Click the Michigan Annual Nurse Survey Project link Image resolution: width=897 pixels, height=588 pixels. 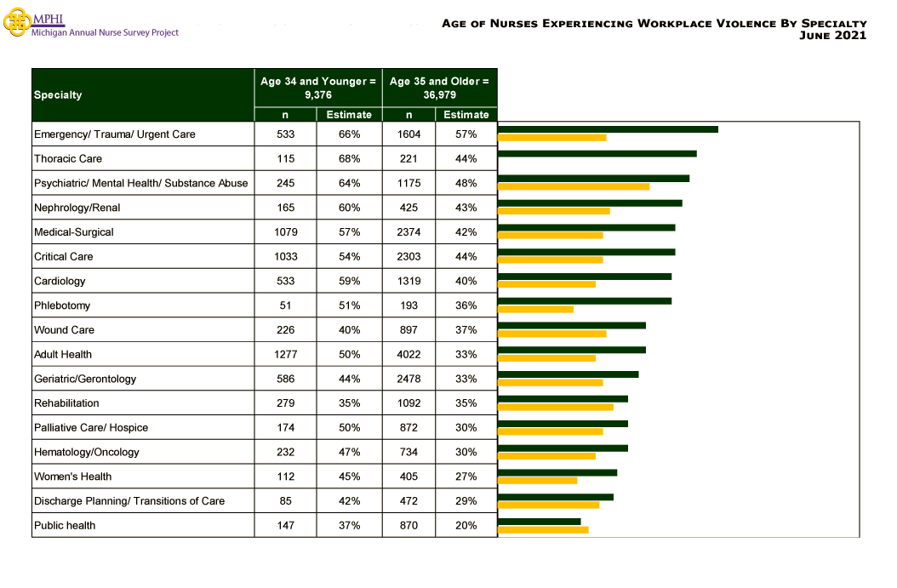[104, 32]
